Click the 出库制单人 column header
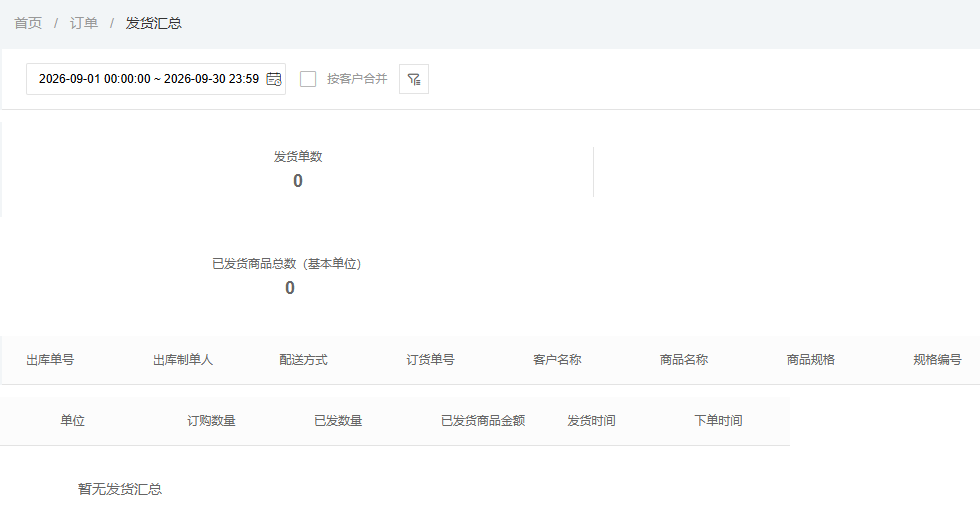 [183, 360]
